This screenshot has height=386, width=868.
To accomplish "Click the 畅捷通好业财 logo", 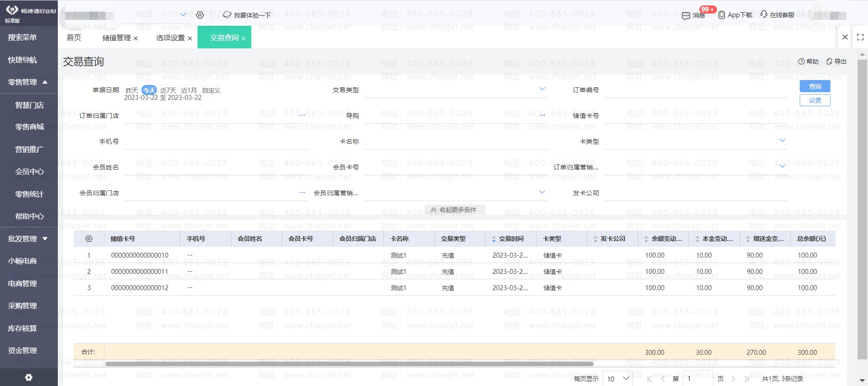I will coord(30,10).
